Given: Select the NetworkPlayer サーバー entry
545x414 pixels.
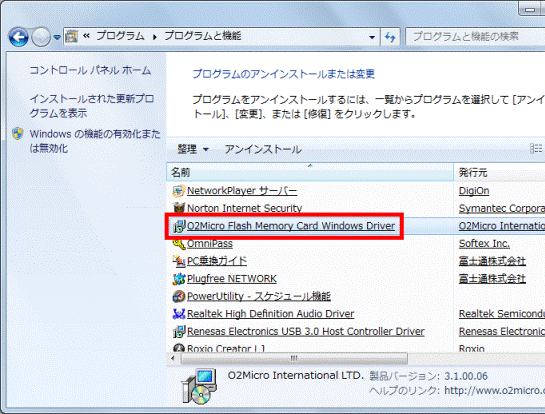Looking at the screenshot, I should point(242,191).
